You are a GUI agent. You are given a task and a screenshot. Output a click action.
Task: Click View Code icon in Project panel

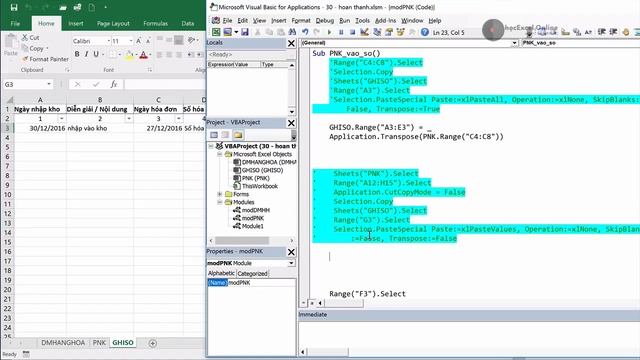(214, 135)
